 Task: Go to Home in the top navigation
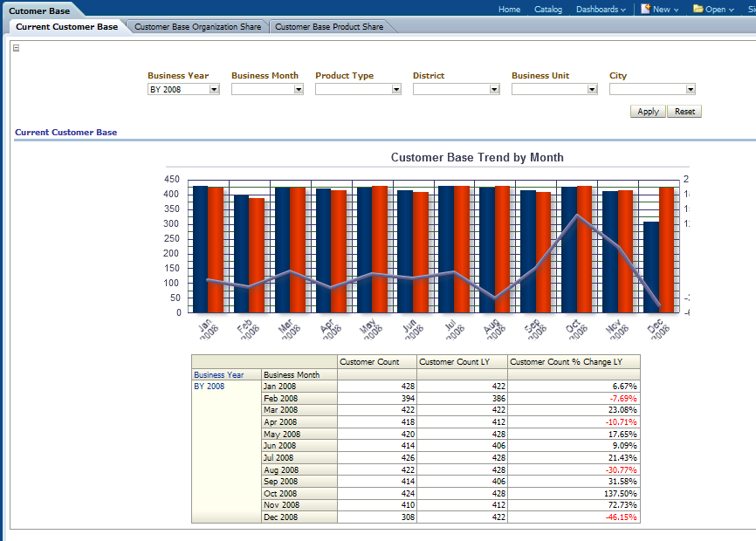[x=509, y=9]
